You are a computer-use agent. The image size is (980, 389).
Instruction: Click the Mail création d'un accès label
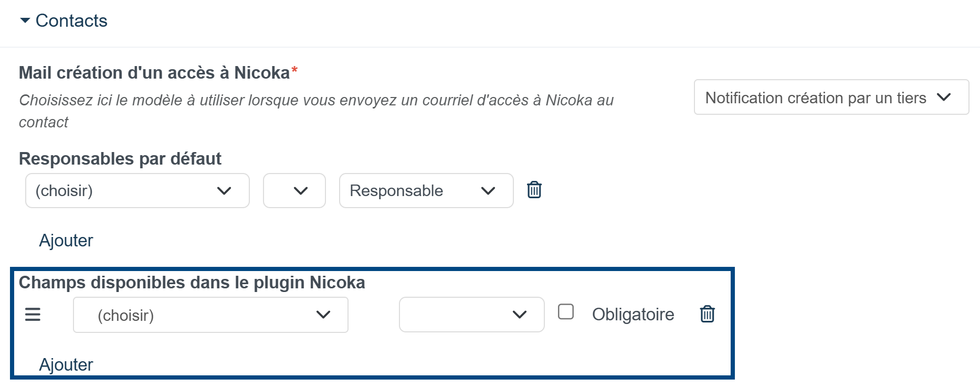click(154, 73)
